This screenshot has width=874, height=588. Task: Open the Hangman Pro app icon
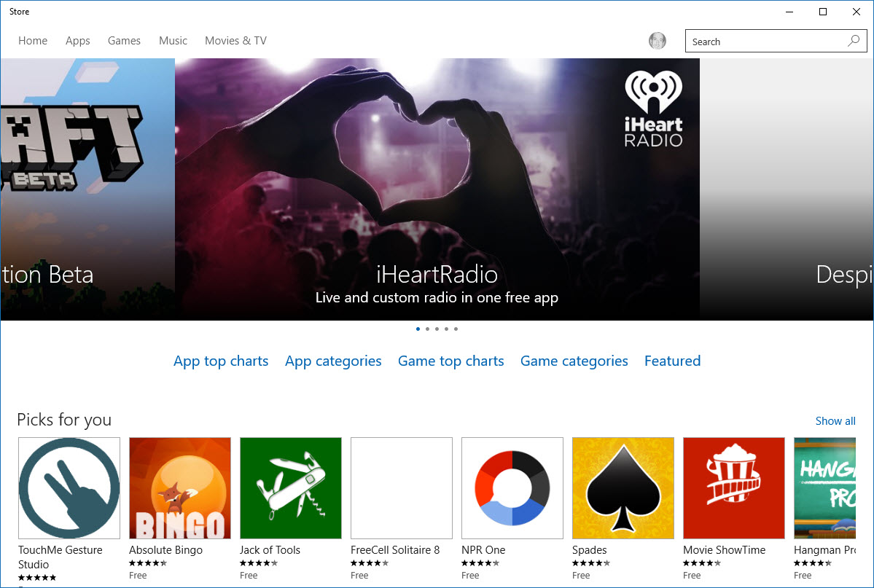[x=825, y=487]
